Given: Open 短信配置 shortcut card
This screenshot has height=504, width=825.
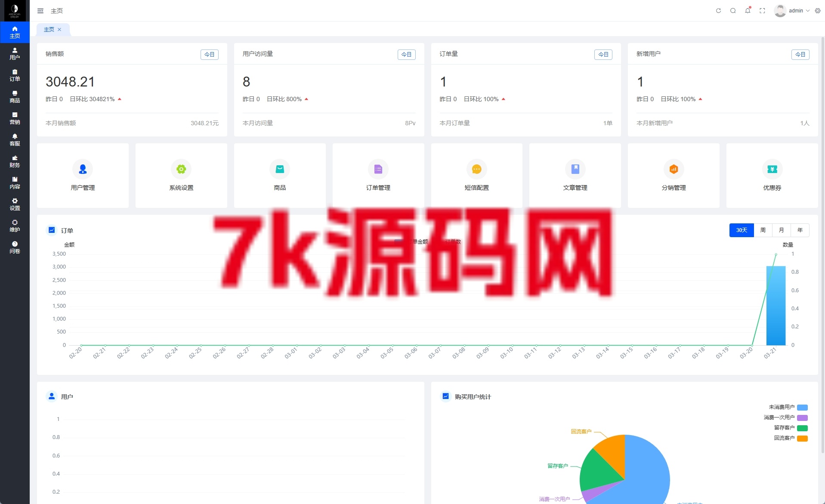Looking at the screenshot, I should pyautogui.click(x=476, y=176).
